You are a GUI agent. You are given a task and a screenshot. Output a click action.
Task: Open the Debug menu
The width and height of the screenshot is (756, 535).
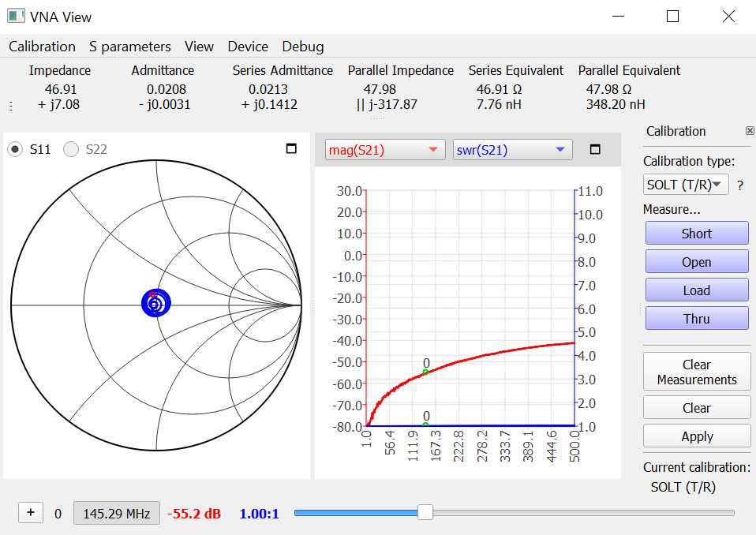click(x=303, y=47)
